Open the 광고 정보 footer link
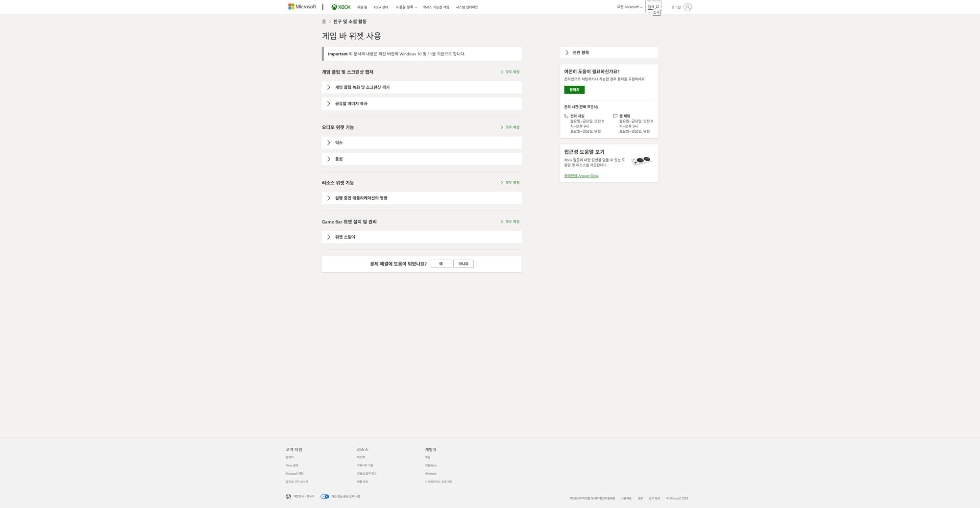Screen dimensions: 980x508 click(x=655, y=499)
